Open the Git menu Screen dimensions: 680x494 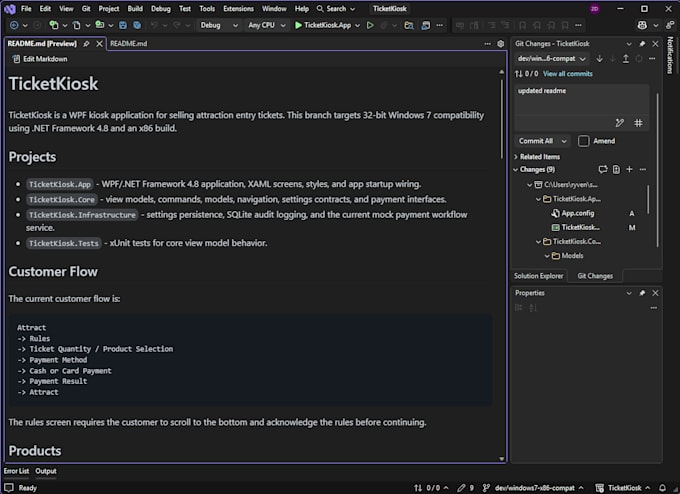(x=86, y=9)
